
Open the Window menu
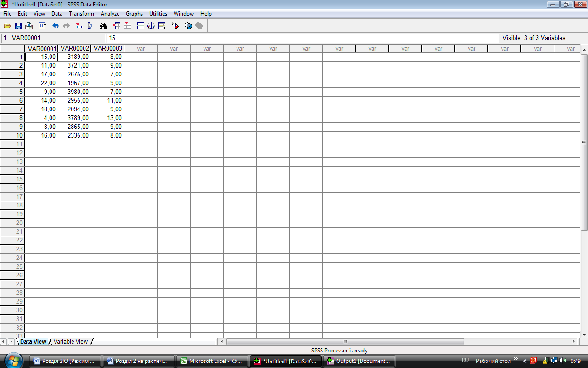pos(183,14)
